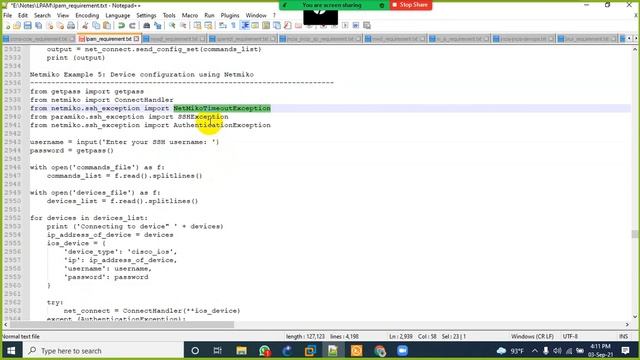Toggle INS insert mode in status bar
Viewport: 640px width, 360px height.
coord(623,336)
